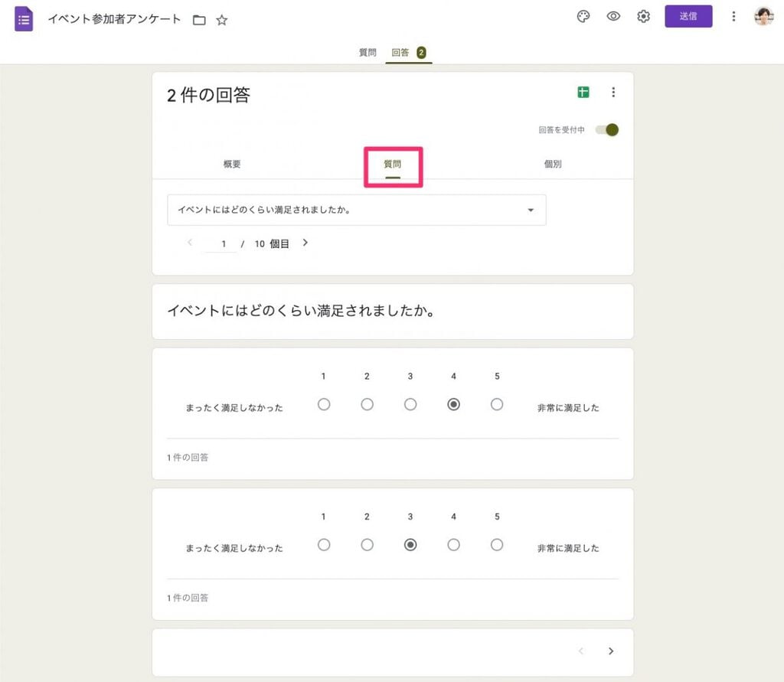Open the theme customization palette icon
784x682 pixels.
pyautogui.click(x=583, y=17)
